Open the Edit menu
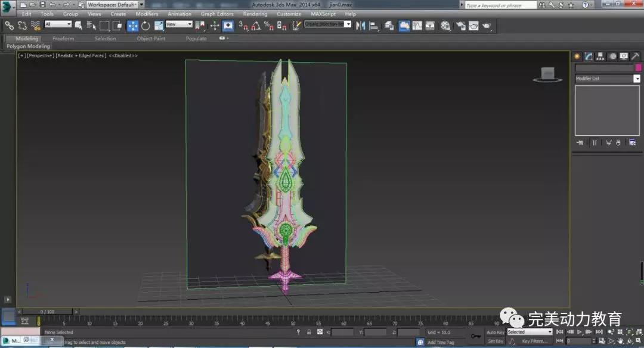The image size is (644, 348). click(27, 14)
